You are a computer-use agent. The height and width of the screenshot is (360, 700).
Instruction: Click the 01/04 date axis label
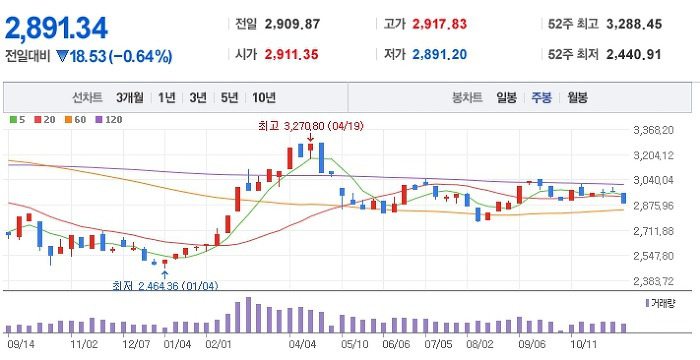(178, 345)
